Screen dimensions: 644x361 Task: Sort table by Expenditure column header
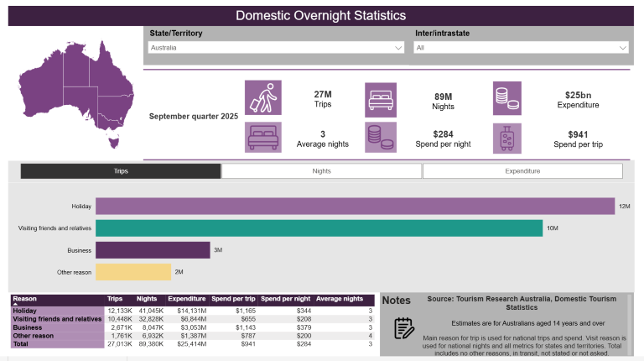point(186,299)
